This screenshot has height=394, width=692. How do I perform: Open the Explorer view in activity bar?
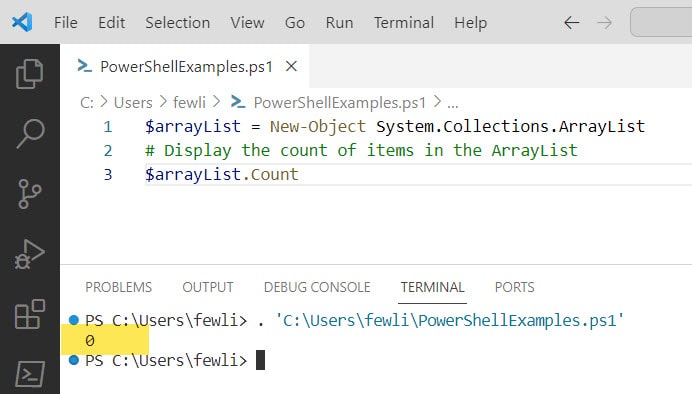point(30,74)
